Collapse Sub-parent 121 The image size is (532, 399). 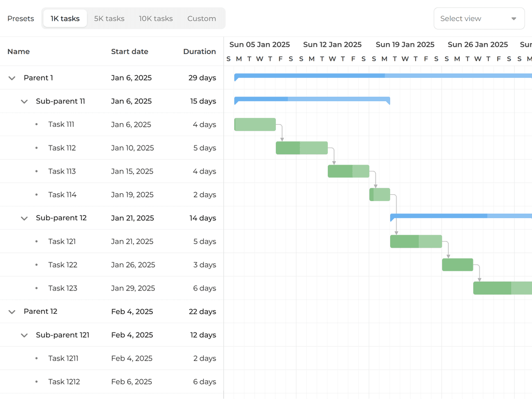24,335
